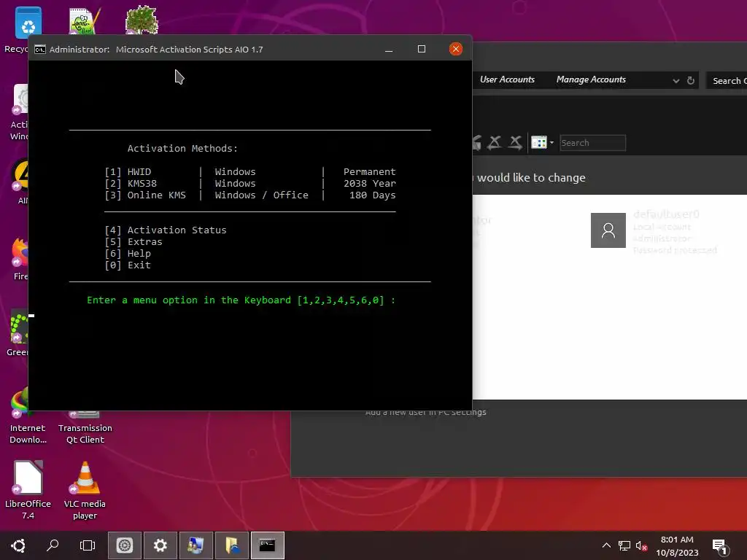Go to User Accounts breadcrumb

coord(507,79)
